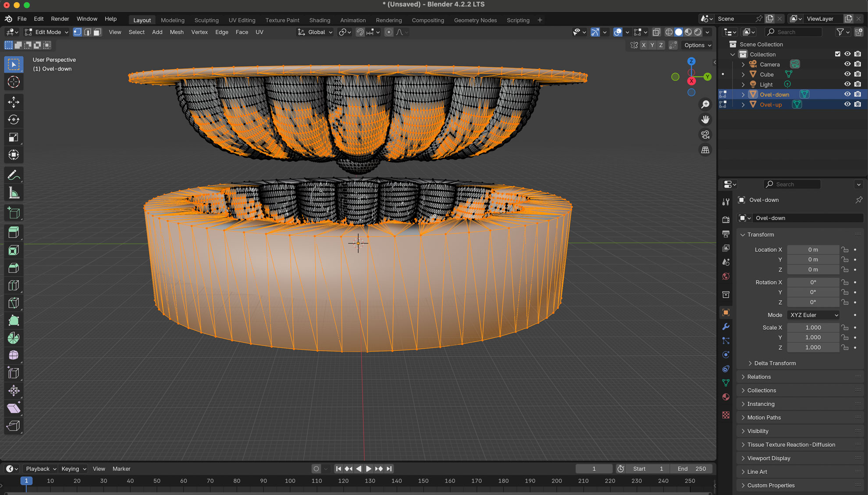Select the Measure tool
868x495 pixels.
click(x=14, y=193)
